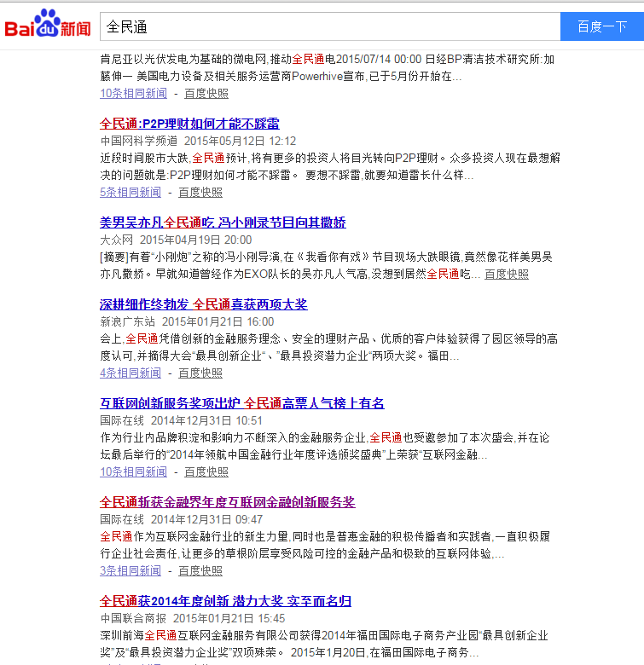Open 百度快照 for the 吴亦凡 result
The height and width of the screenshot is (665, 644).
[507, 274]
